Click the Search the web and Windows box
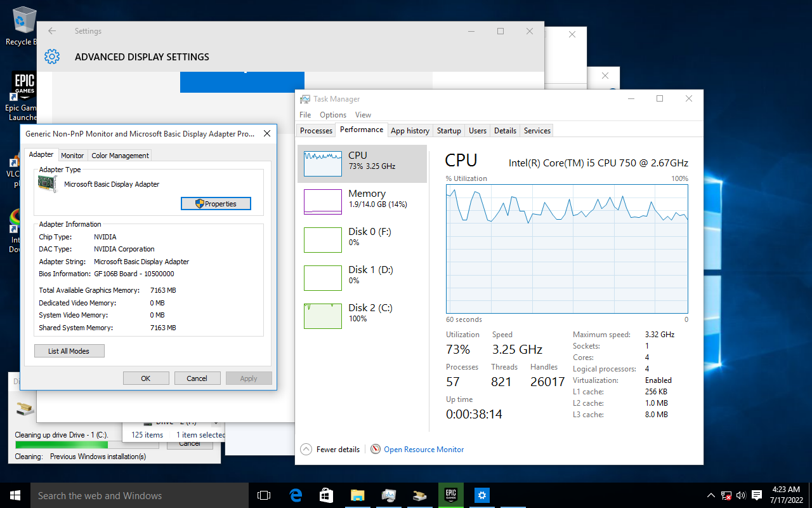 pos(140,495)
